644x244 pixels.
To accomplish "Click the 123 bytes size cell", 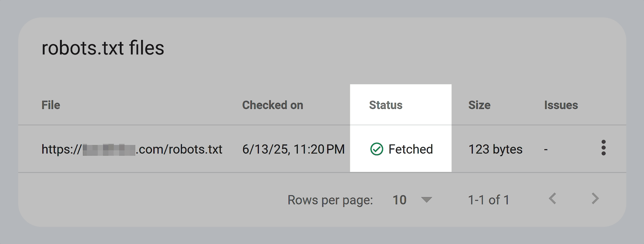I will click(x=495, y=149).
